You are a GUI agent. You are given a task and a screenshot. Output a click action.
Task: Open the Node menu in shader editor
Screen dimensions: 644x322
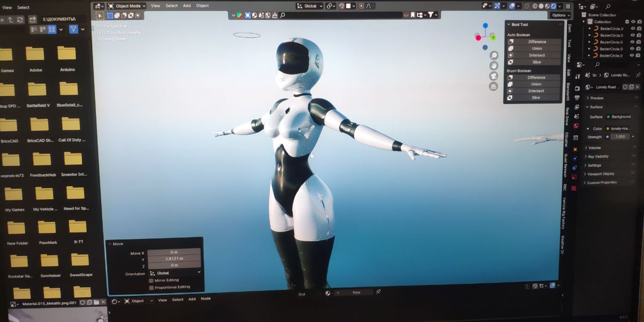point(206,299)
